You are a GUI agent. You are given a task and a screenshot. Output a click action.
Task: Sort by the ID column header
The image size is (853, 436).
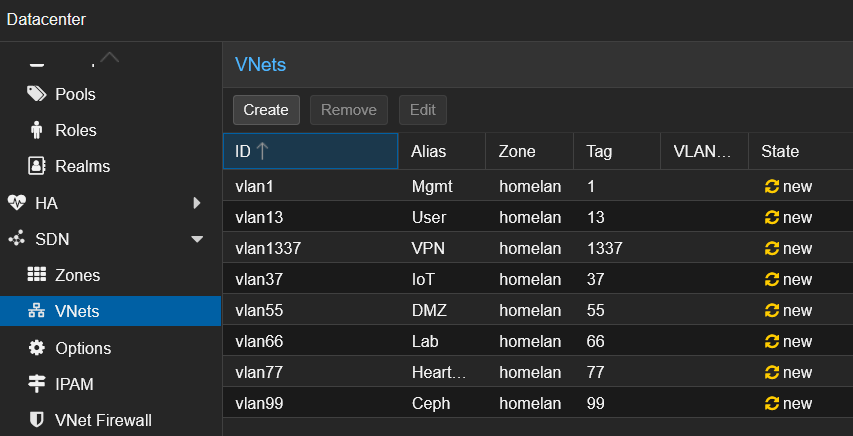tap(310, 152)
